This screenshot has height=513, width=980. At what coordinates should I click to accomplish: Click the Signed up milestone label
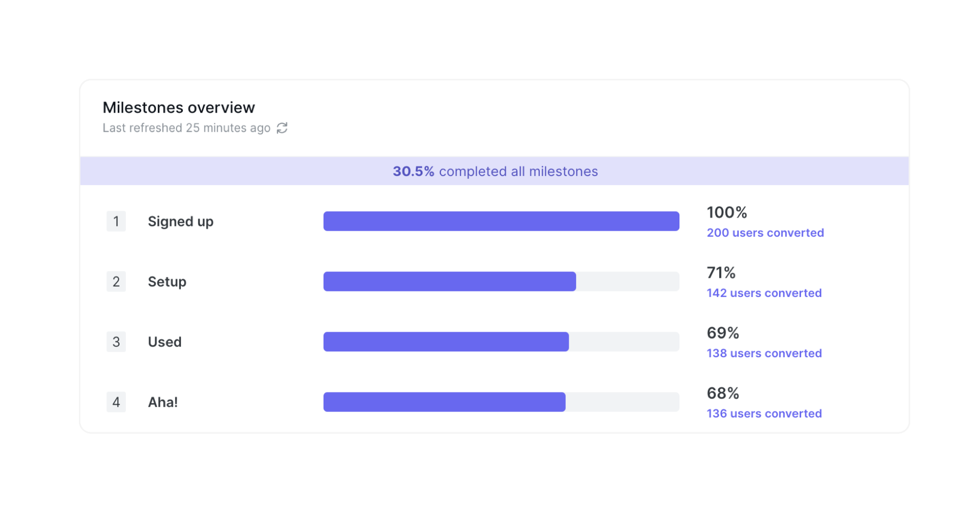pyautogui.click(x=180, y=221)
